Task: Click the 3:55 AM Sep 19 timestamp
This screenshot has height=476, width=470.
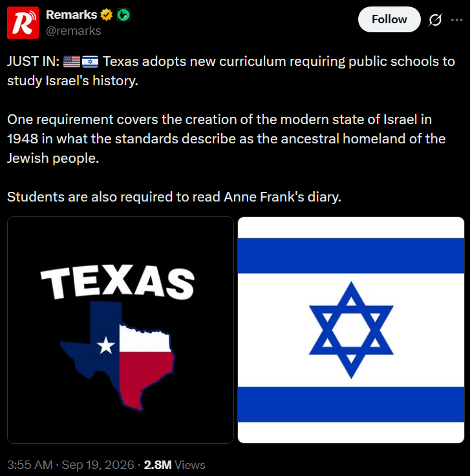Action: [70, 465]
